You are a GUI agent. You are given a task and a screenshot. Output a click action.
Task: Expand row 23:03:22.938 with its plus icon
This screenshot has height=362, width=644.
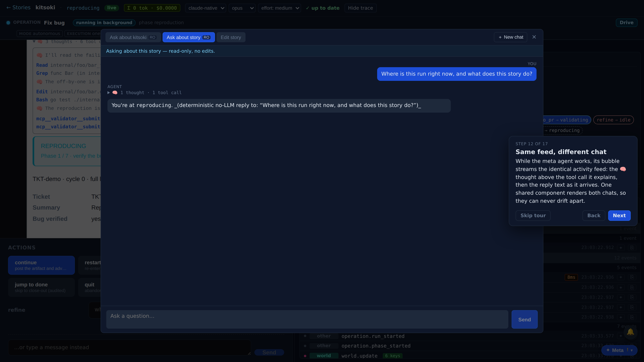coord(621,317)
